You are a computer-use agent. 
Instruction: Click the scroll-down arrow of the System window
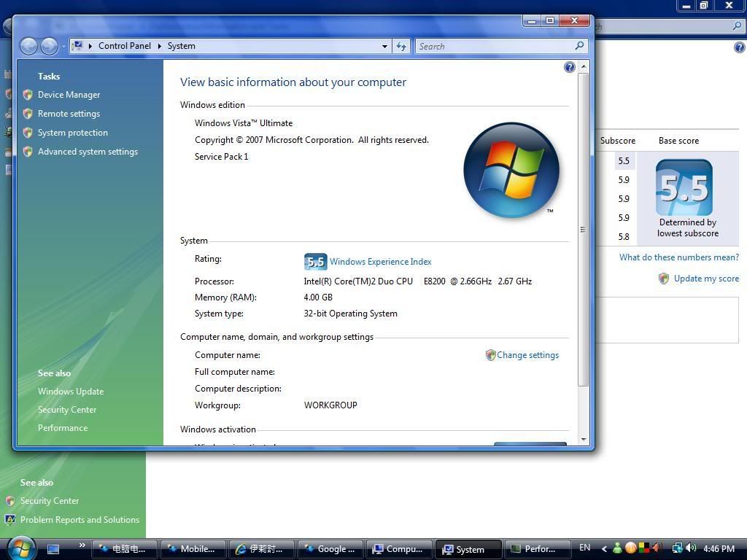[584, 440]
